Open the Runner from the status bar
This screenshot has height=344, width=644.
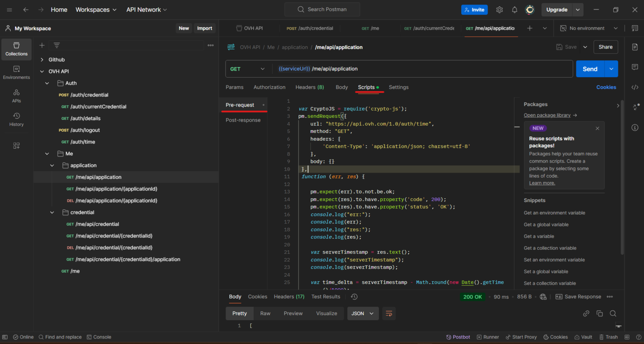click(x=488, y=337)
